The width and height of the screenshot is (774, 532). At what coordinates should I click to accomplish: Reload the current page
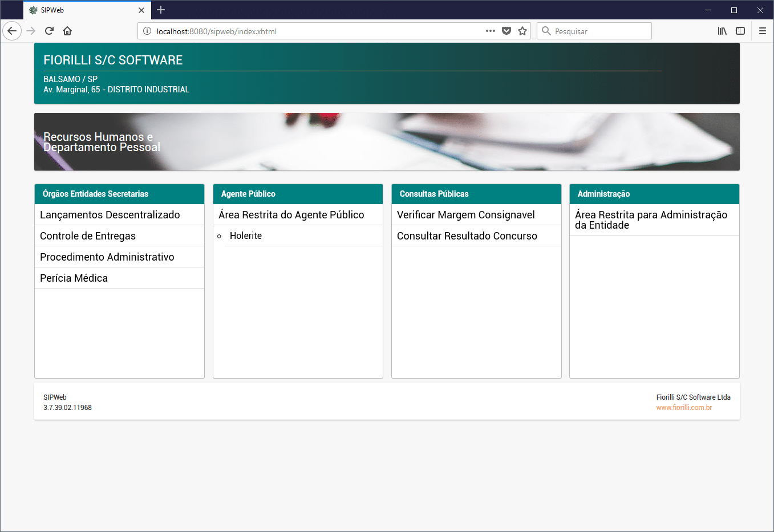coord(49,31)
